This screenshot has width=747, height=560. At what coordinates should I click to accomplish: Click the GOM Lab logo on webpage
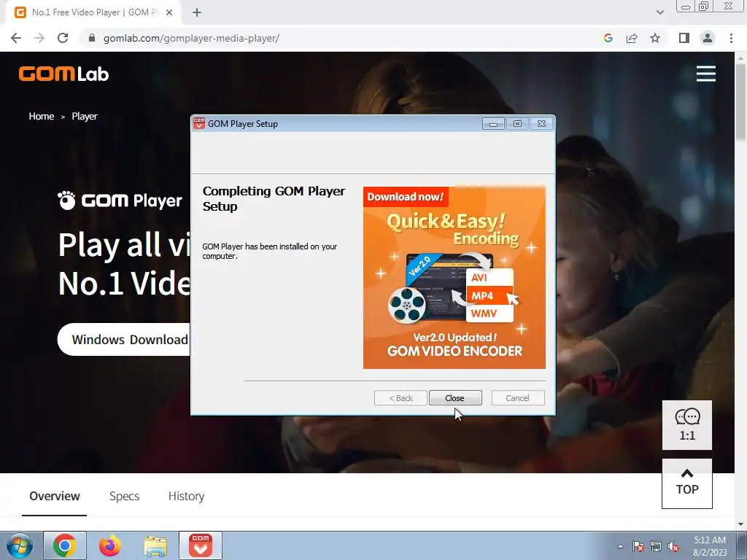64,74
